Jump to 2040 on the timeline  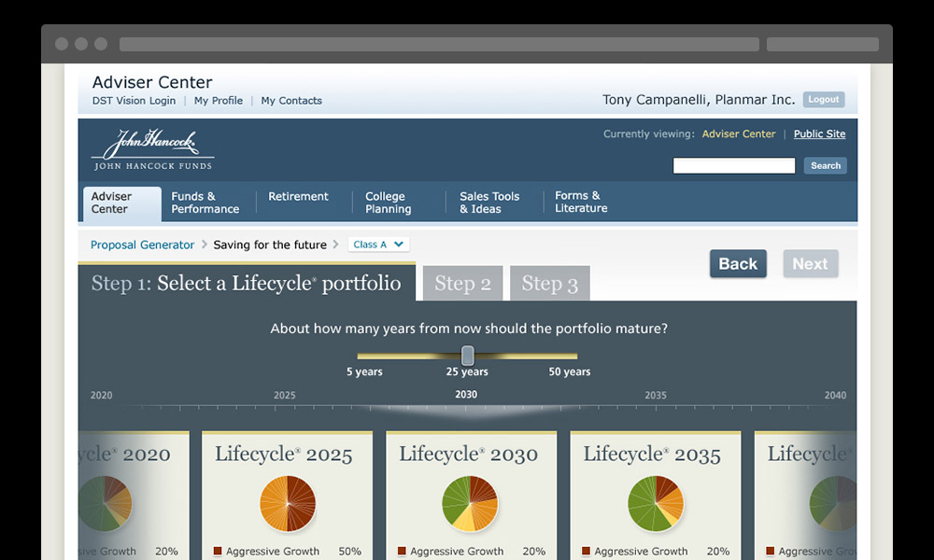tap(835, 395)
